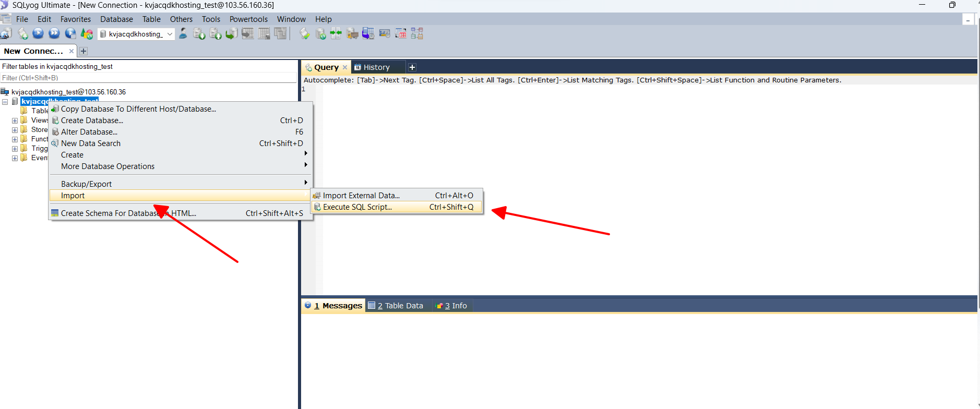Click the gray overlapping tables toolbar icon
Viewport: 980px width, 409px height.
280,34
